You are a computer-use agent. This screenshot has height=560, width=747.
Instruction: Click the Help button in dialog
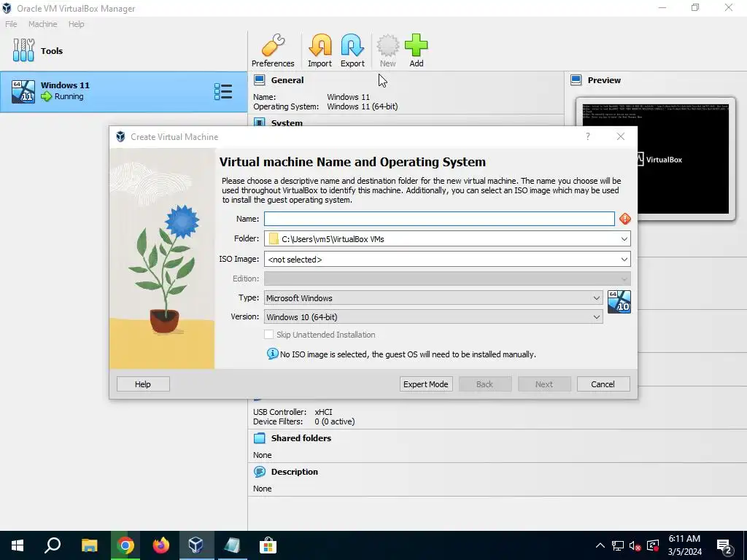(x=143, y=384)
